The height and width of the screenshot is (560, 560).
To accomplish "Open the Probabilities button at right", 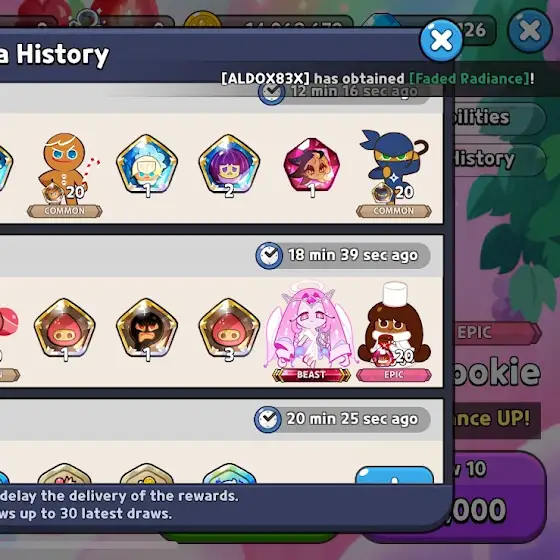I will tap(500, 118).
